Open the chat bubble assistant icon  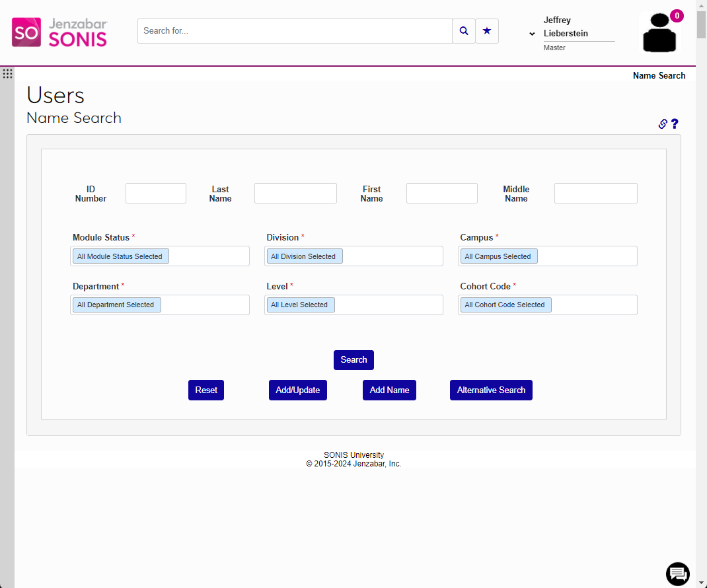[677, 574]
